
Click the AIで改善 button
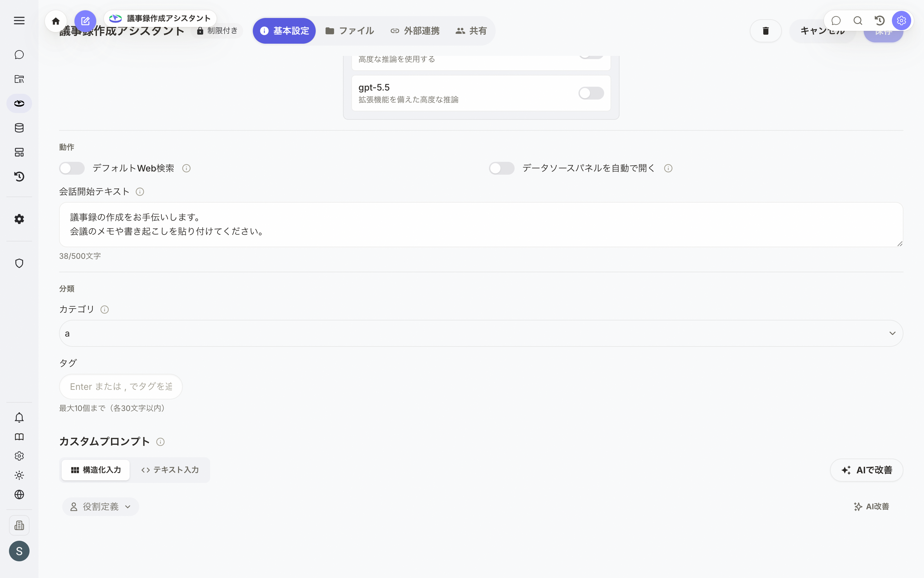[x=867, y=470]
